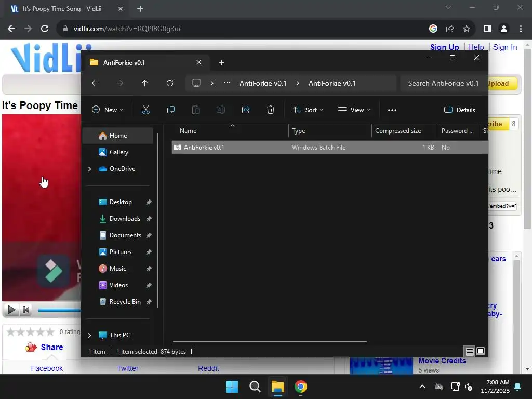Toggle Chrome side panel

coord(487,29)
